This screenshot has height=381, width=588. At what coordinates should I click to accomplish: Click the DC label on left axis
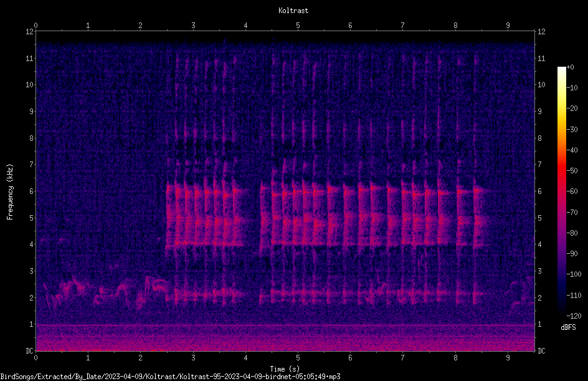point(29,350)
